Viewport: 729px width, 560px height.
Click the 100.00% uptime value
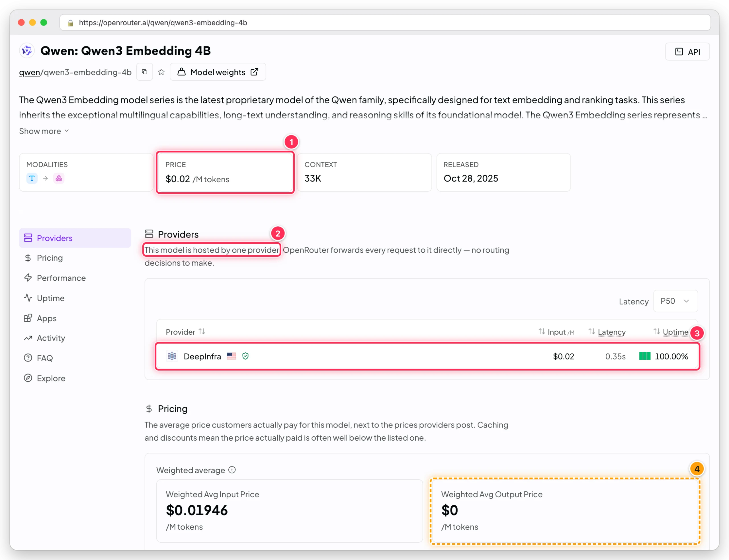671,356
